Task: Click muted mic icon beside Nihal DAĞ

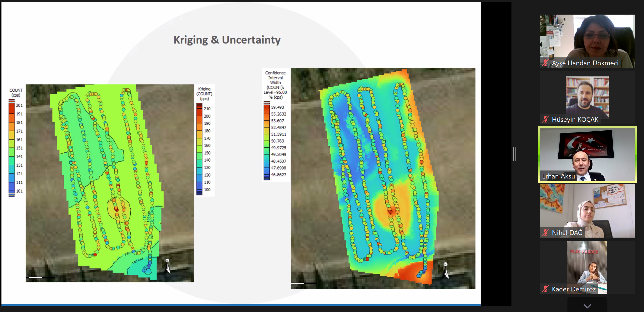Action: pyautogui.click(x=545, y=233)
